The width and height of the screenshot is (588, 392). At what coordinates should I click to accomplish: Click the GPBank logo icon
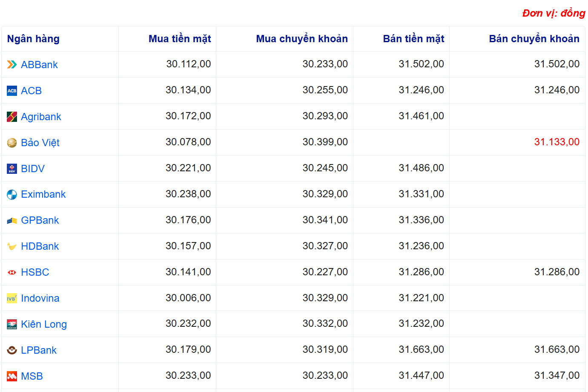12,221
